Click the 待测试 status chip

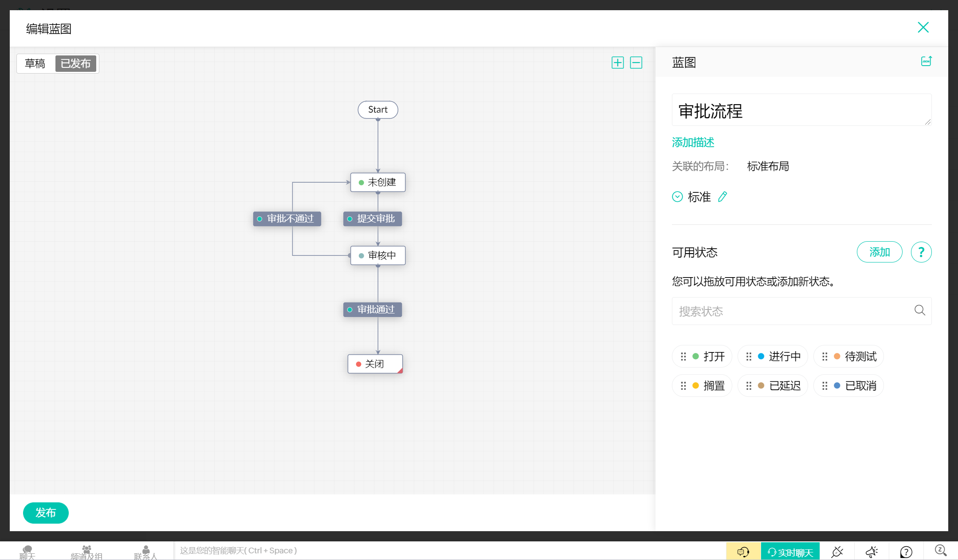(x=848, y=356)
